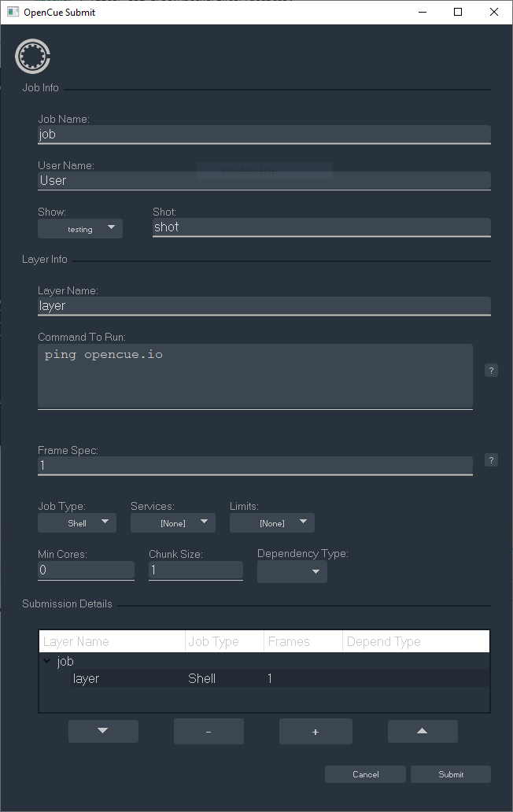
Task: Focus the Shot input field
Action: (322, 227)
